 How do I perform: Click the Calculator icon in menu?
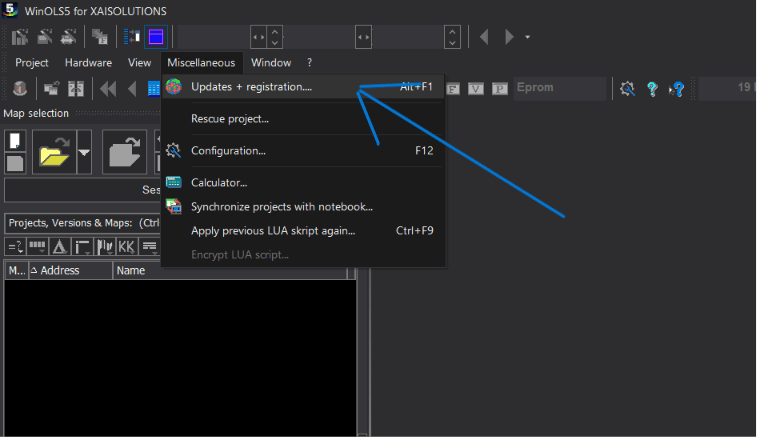click(173, 182)
